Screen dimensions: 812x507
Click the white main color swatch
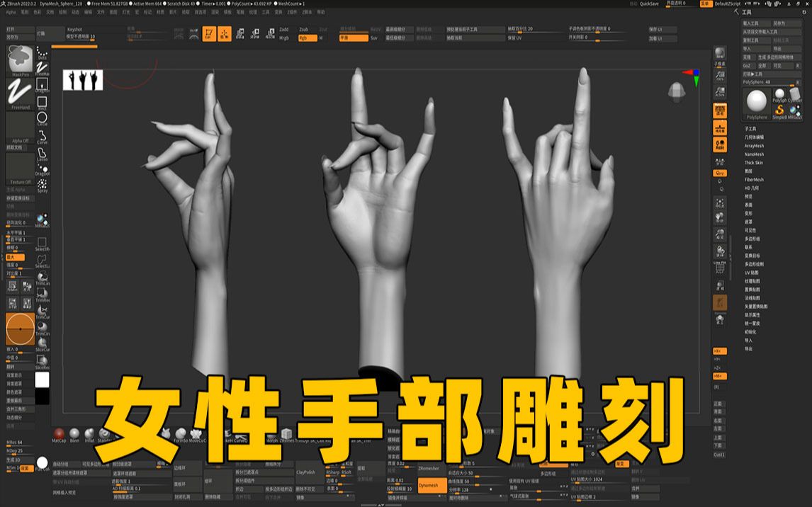pyautogui.click(x=42, y=380)
